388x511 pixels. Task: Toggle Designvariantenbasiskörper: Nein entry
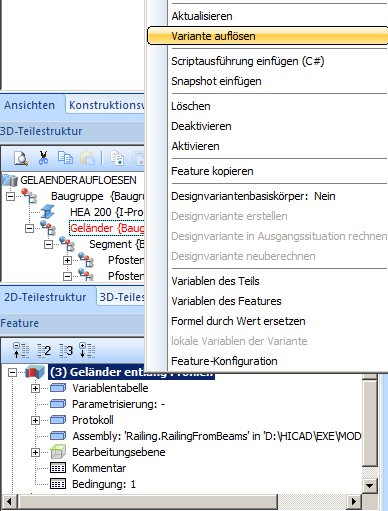(x=253, y=196)
